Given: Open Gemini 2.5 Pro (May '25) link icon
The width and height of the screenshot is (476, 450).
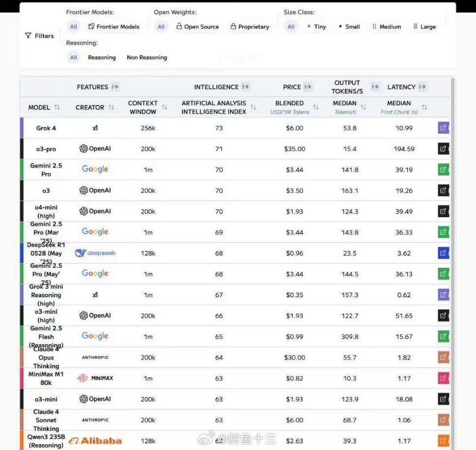Looking at the screenshot, I should (443, 274).
